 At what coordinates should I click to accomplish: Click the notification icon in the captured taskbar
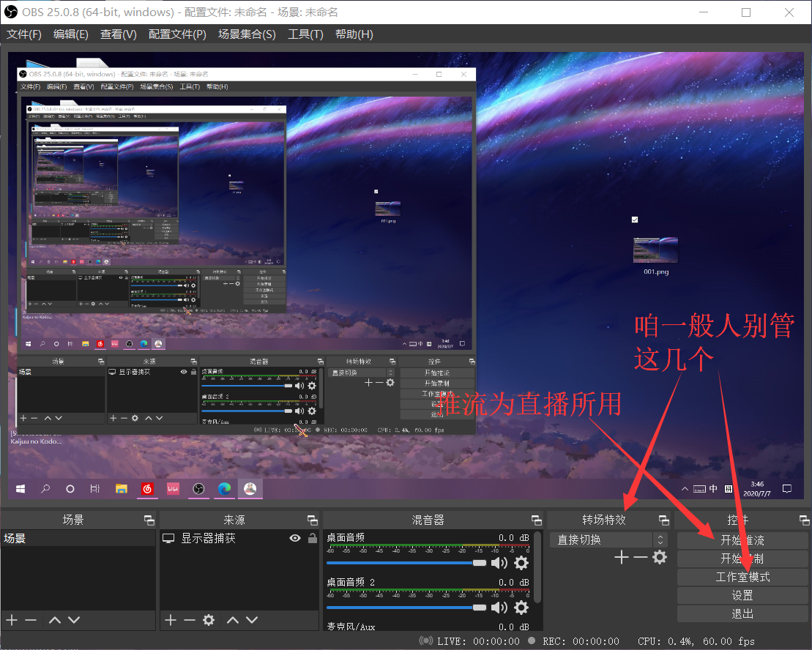click(x=786, y=488)
